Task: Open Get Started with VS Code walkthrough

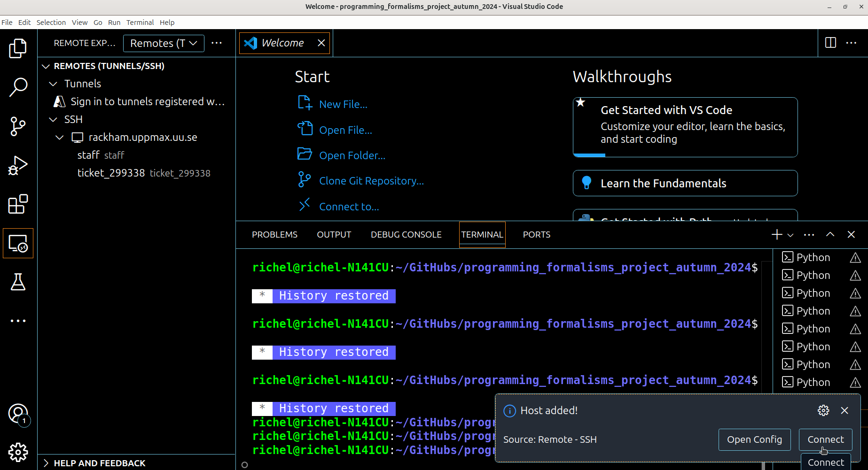Action: point(685,127)
